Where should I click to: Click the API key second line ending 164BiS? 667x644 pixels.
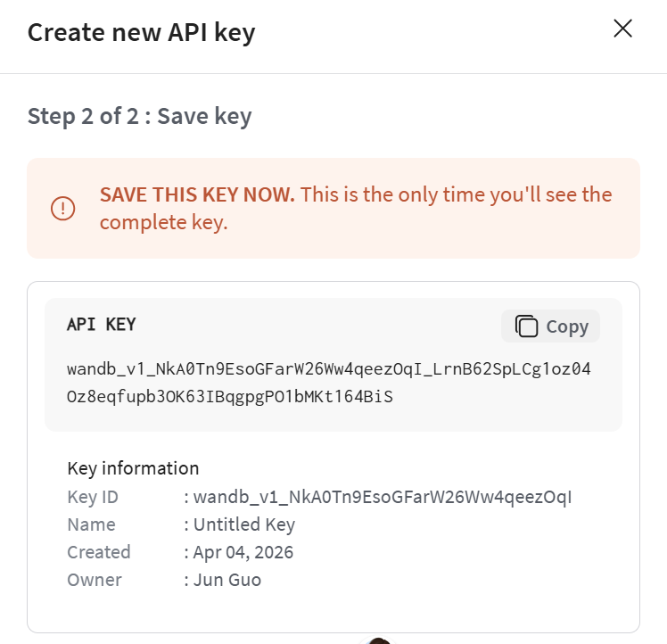230,397
